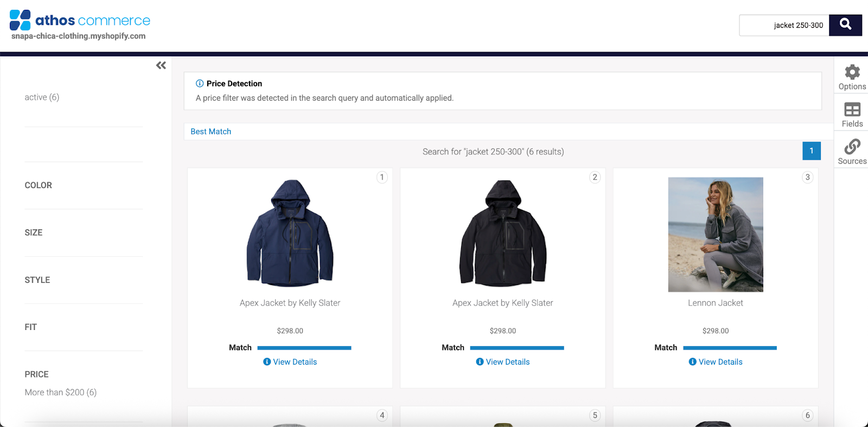Viewport: 868px width, 427px height.
Task: Open the Sources link panel
Action: pos(852,152)
